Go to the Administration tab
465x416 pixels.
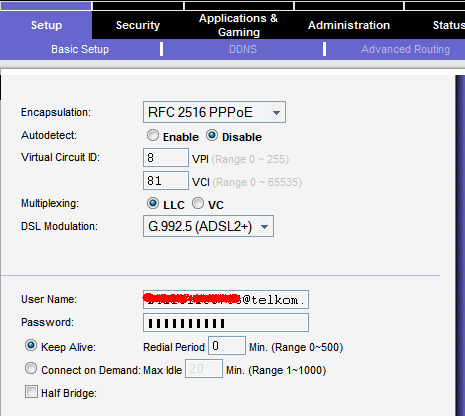click(x=349, y=25)
